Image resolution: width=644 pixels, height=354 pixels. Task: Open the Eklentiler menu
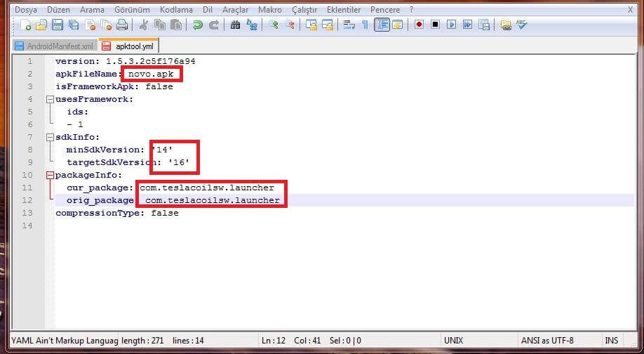pos(343,10)
